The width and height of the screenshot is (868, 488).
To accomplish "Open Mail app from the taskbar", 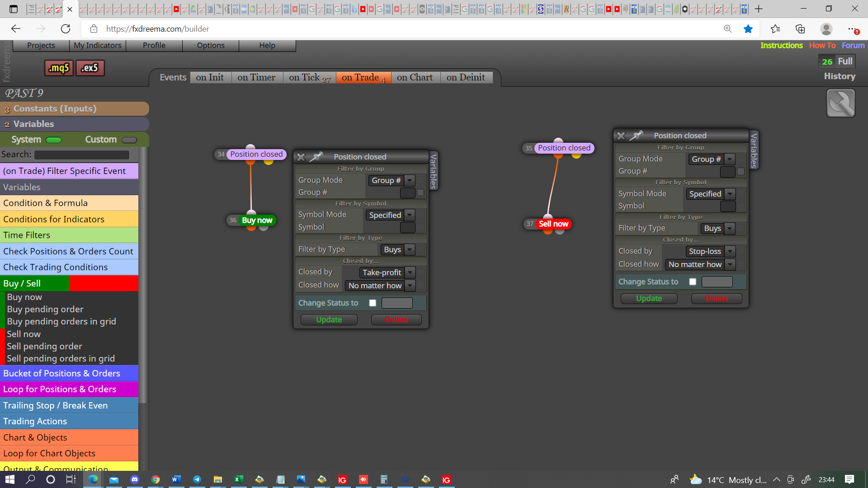I will tap(114, 479).
